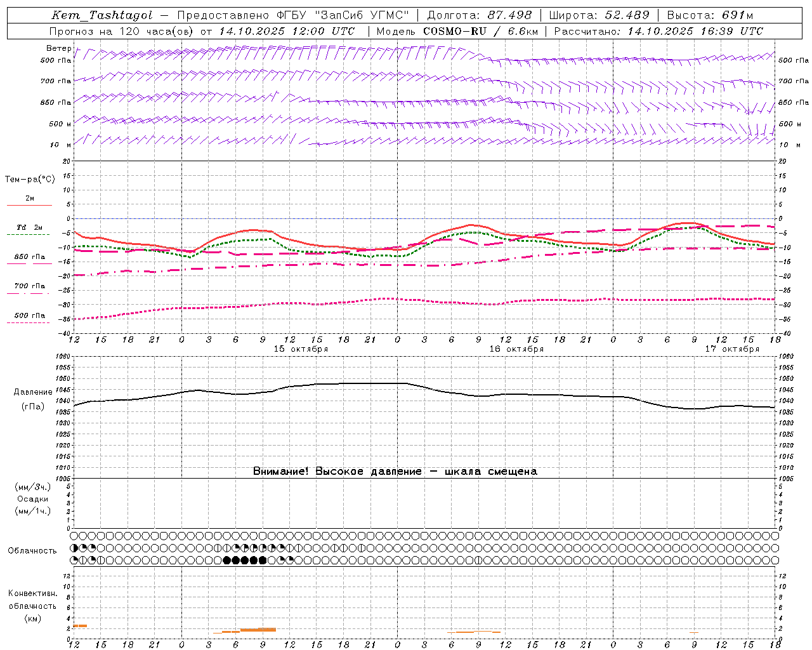This screenshot has height=650, width=812.
Task: Click the '(гПа)' unit under Давление
Action: 33,407
